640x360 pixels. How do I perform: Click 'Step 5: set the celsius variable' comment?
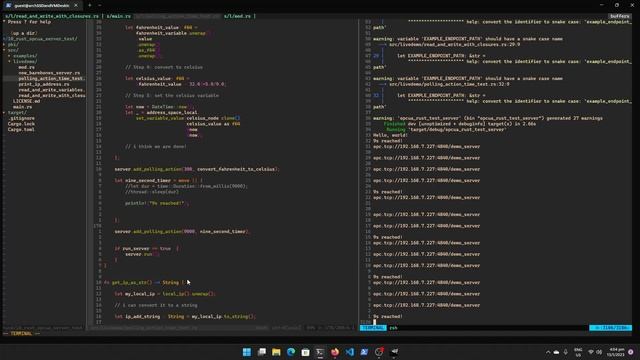point(172,96)
